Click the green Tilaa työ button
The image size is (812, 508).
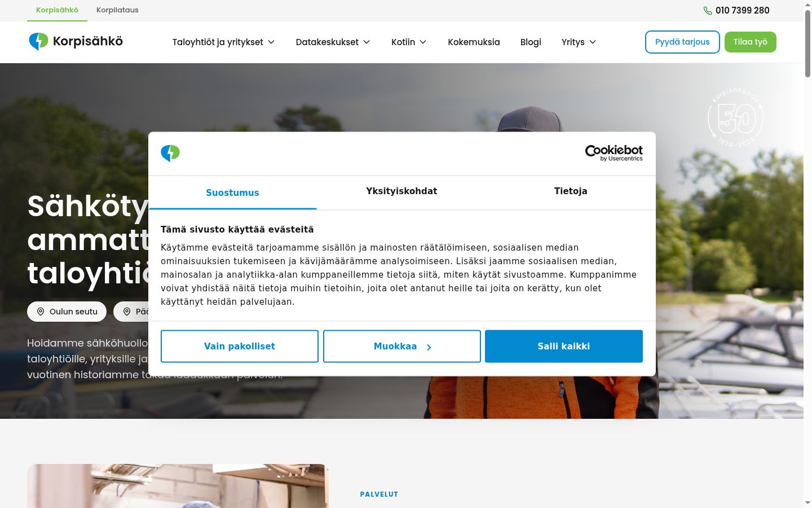750,42
